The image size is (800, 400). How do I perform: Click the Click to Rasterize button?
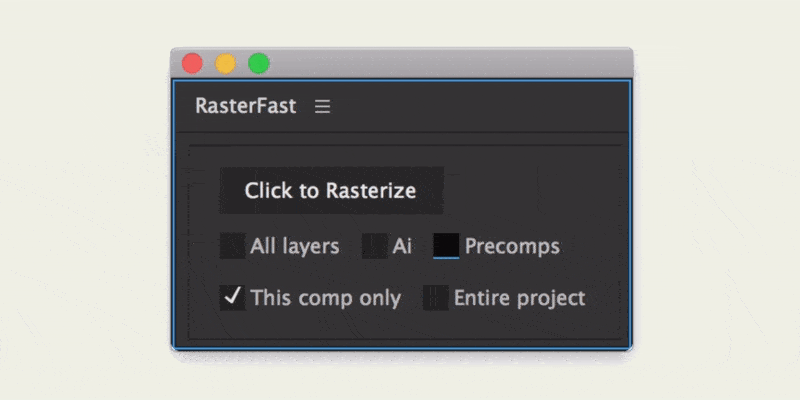pos(332,190)
